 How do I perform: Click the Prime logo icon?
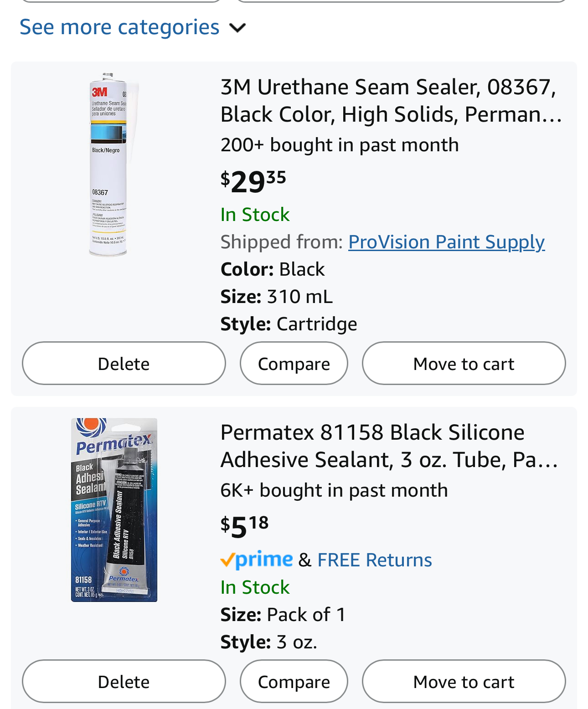(x=257, y=560)
